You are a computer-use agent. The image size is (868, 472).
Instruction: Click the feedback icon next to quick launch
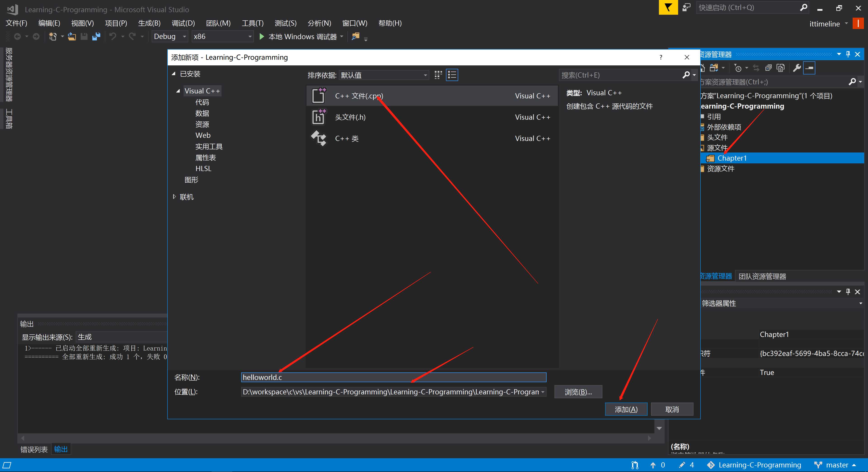pyautogui.click(x=686, y=7)
